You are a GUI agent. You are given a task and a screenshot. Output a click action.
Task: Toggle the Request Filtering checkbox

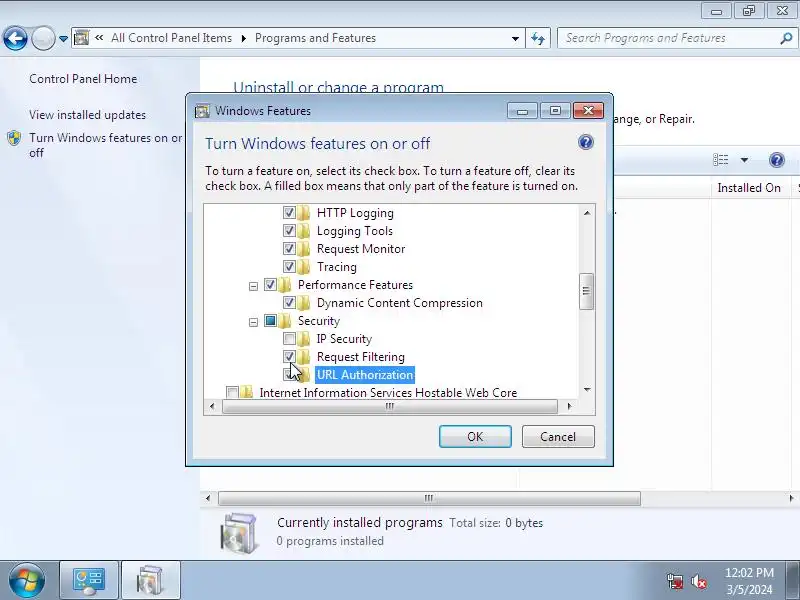point(289,357)
